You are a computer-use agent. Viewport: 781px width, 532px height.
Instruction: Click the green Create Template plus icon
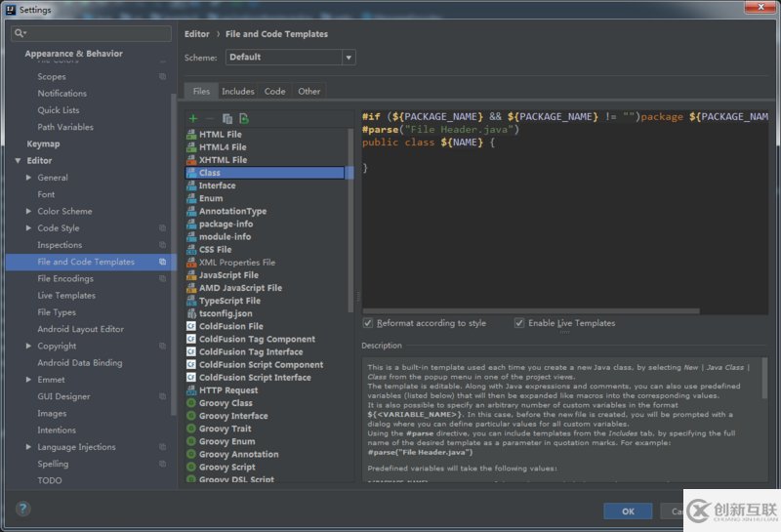[193, 118]
